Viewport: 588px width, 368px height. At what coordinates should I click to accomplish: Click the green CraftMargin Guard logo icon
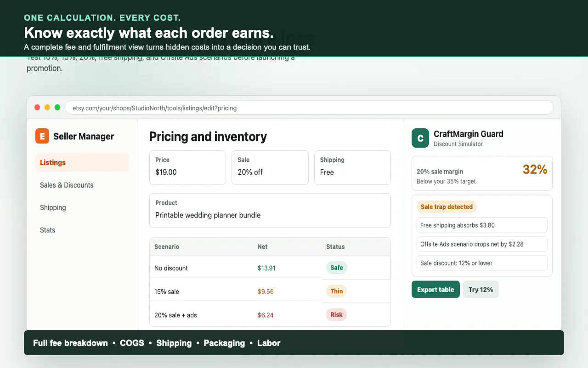click(x=420, y=138)
